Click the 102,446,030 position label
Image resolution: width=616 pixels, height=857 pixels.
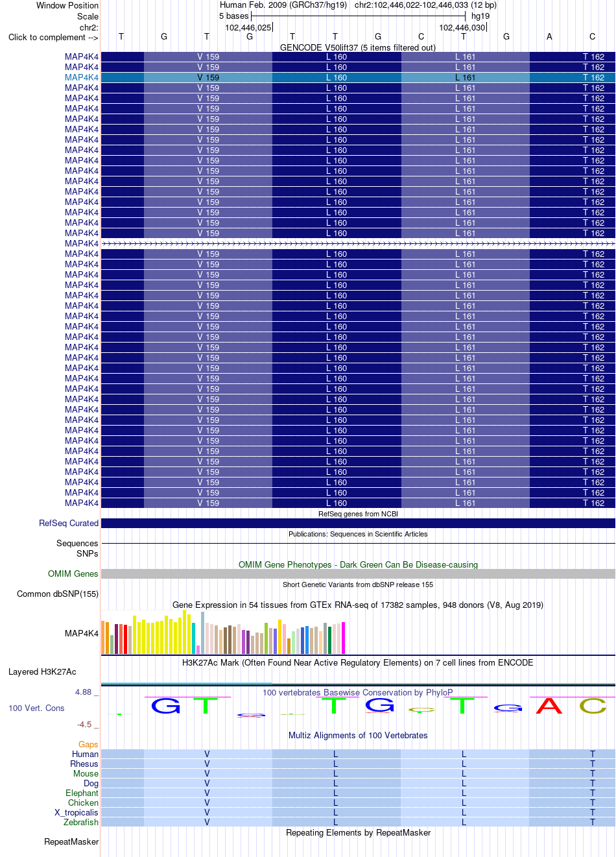coord(462,27)
